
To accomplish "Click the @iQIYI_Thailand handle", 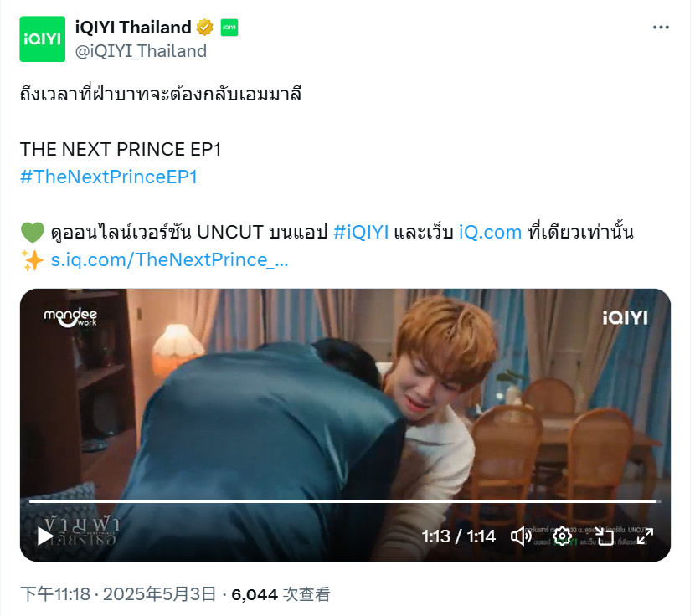I will click(x=141, y=51).
